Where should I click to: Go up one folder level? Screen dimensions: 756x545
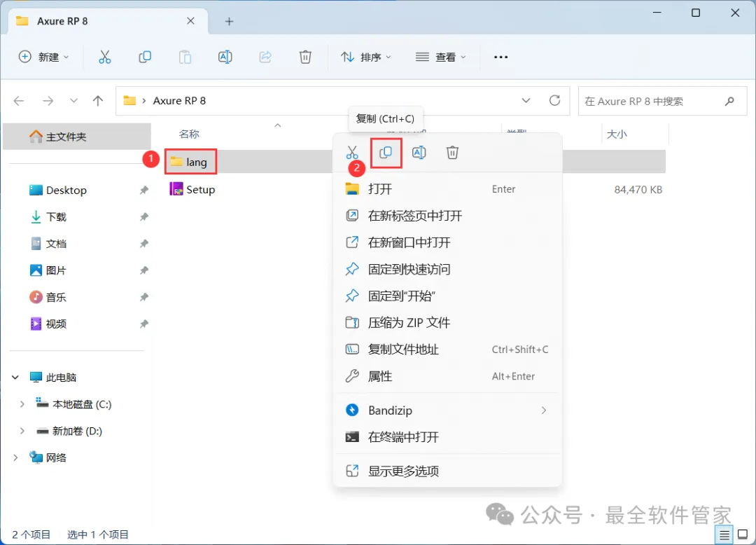coord(98,101)
